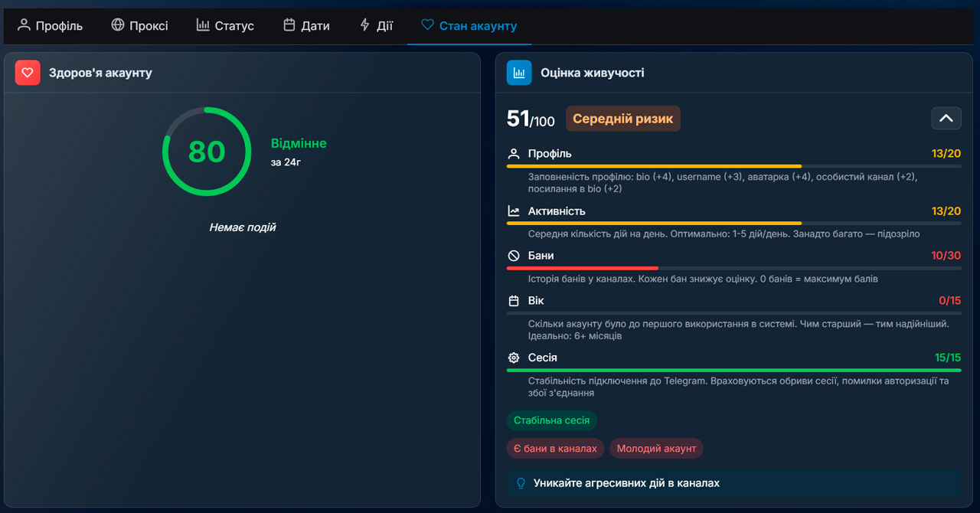Click the calendar icon beside Вік
Viewport: 980px width, 513px height.
(x=514, y=301)
